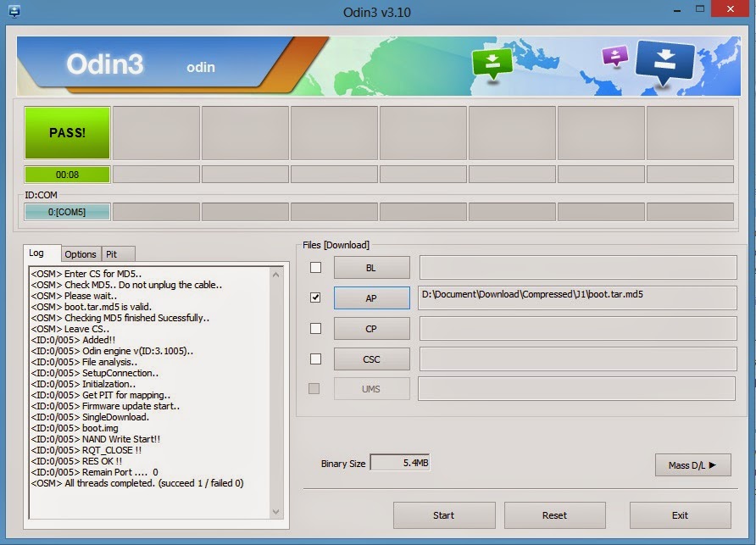756x545 pixels.
Task: Click the log scrollbar up arrow
Action: coord(275,275)
